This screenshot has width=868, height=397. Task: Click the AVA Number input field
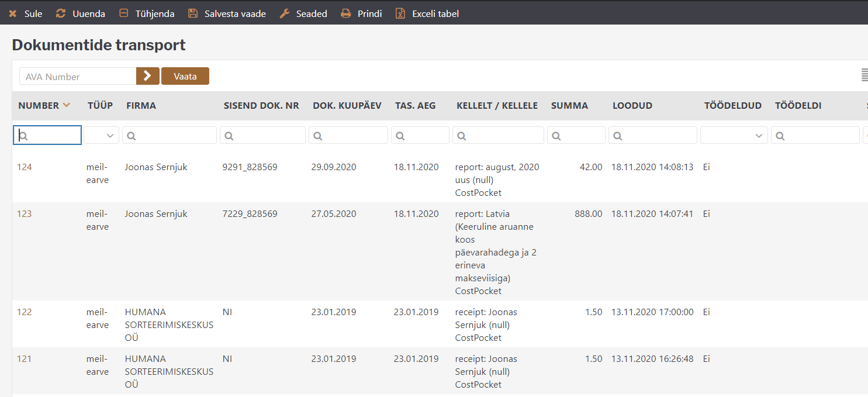tap(78, 76)
